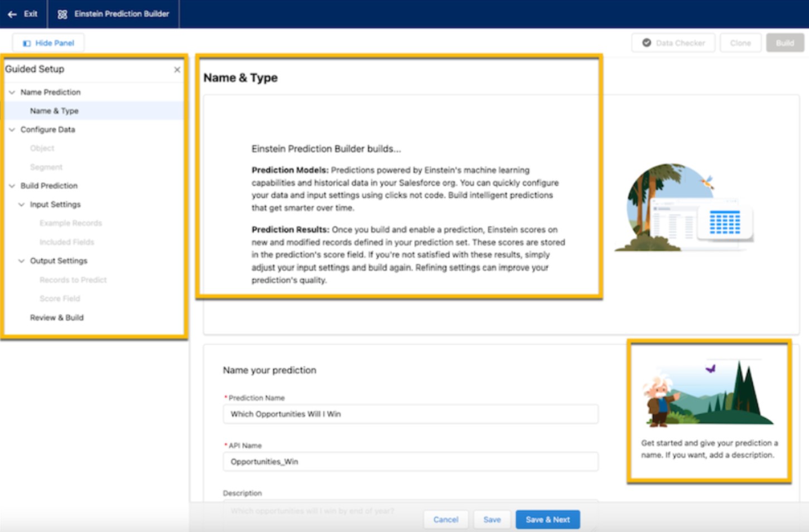This screenshot has height=532, width=809.
Task: Select the Review & Build step
Action: pos(57,317)
